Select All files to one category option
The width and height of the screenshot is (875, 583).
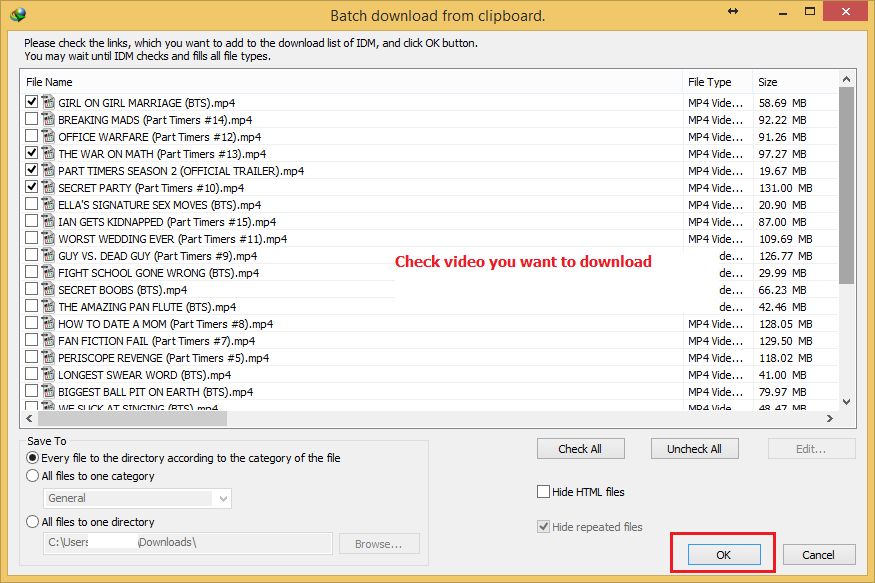click(x=33, y=476)
